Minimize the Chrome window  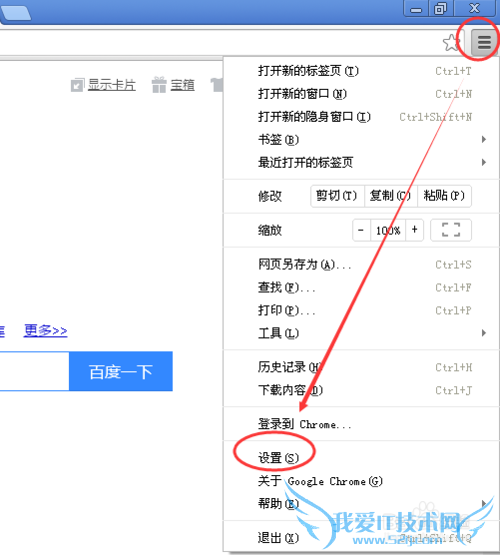coord(416,8)
